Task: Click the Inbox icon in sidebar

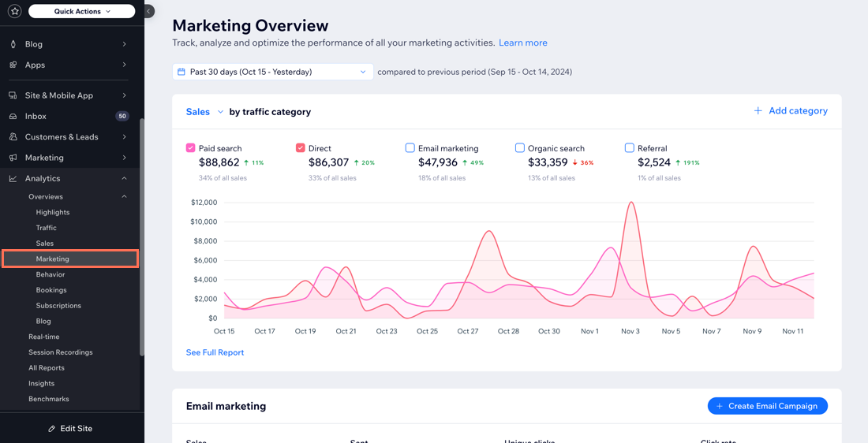Action: pos(13,116)
